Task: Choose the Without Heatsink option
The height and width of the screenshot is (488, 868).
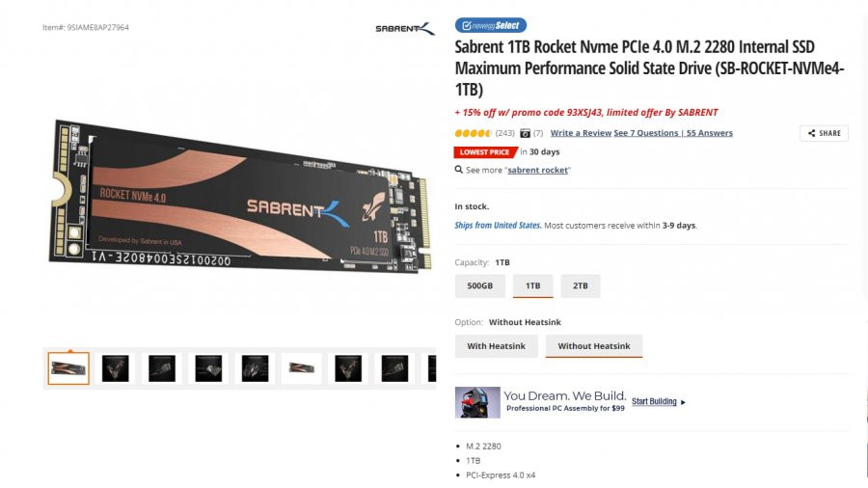Action: (x=594, y=346)
